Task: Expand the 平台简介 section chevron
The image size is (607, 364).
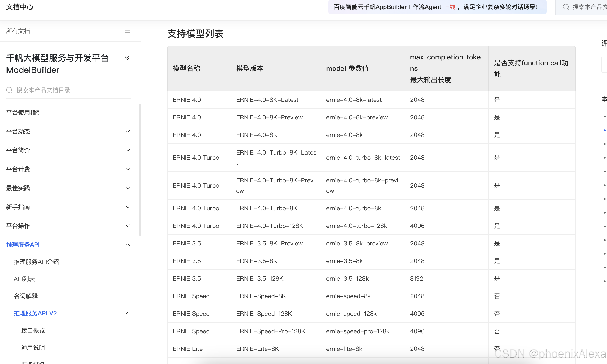Action: tap(128, 150)
